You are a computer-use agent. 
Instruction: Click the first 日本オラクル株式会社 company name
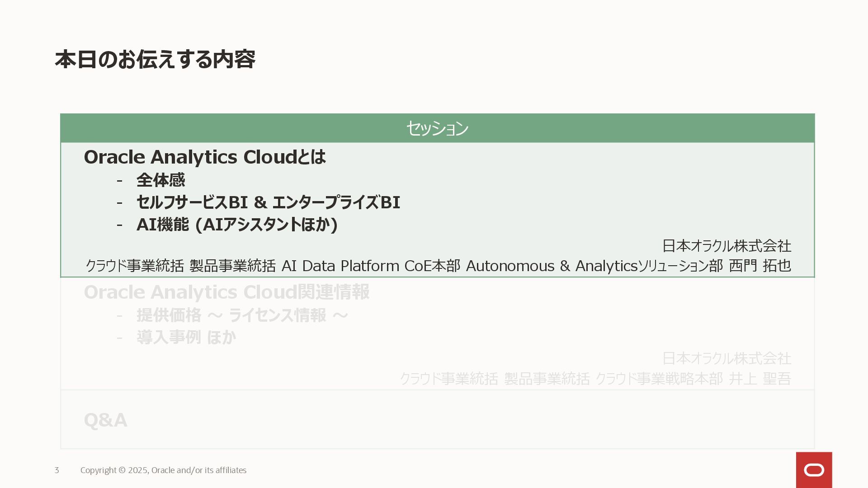726,246
